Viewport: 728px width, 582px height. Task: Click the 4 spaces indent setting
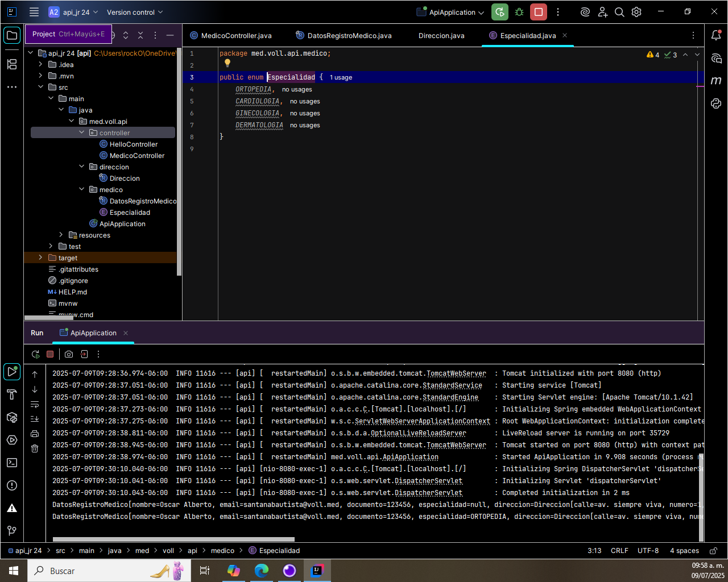(x=684, y=551)
